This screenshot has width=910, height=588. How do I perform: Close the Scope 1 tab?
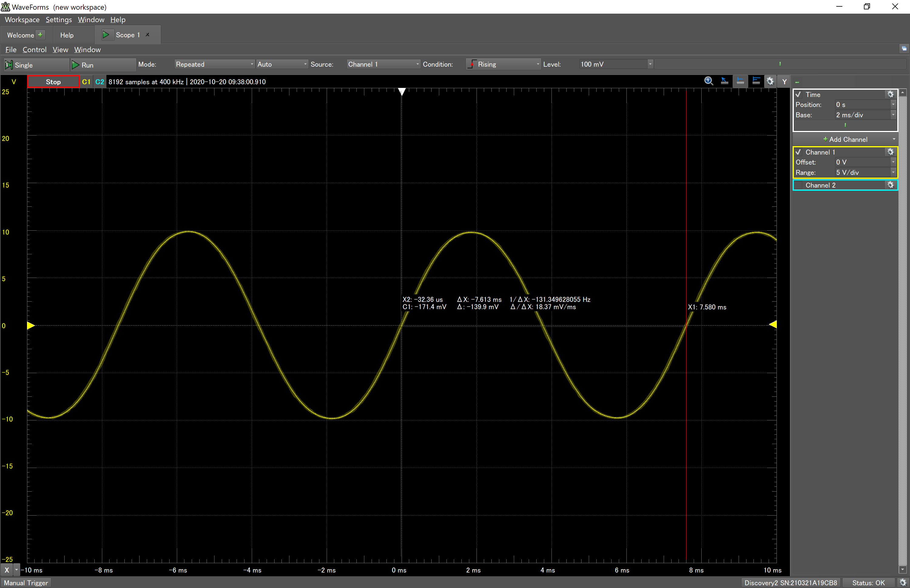(x=147, y=35)
